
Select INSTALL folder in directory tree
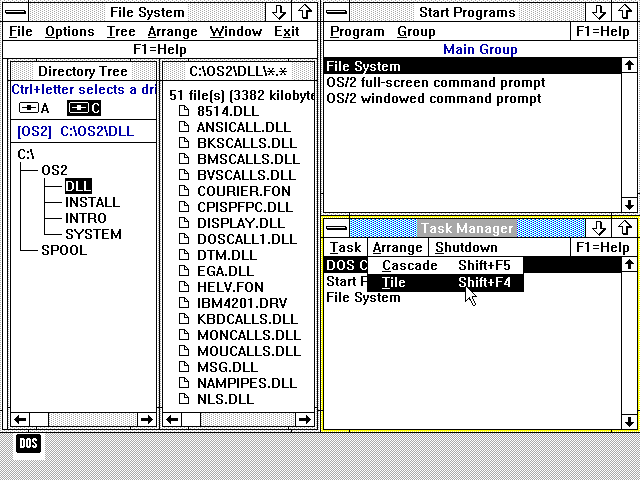click(x=92, y=202)
